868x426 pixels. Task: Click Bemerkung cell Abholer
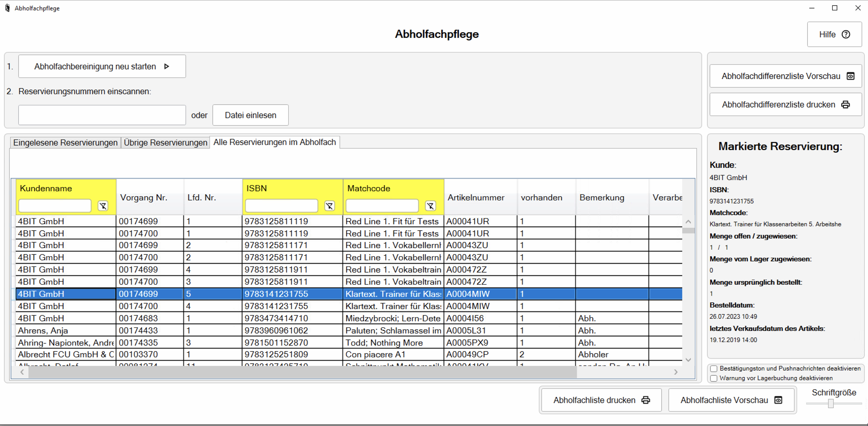click(x=613, y=354)
